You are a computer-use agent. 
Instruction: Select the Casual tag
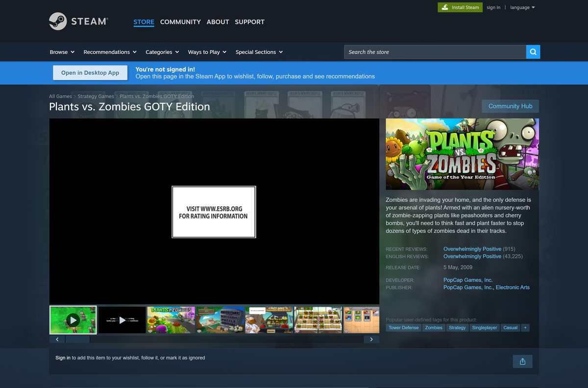[x=510, y=328]
